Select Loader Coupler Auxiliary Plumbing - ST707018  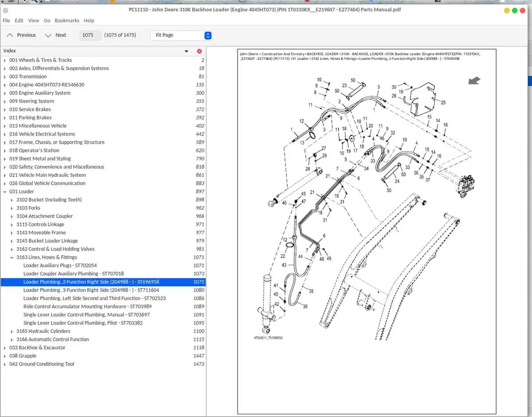pos(103,274)
